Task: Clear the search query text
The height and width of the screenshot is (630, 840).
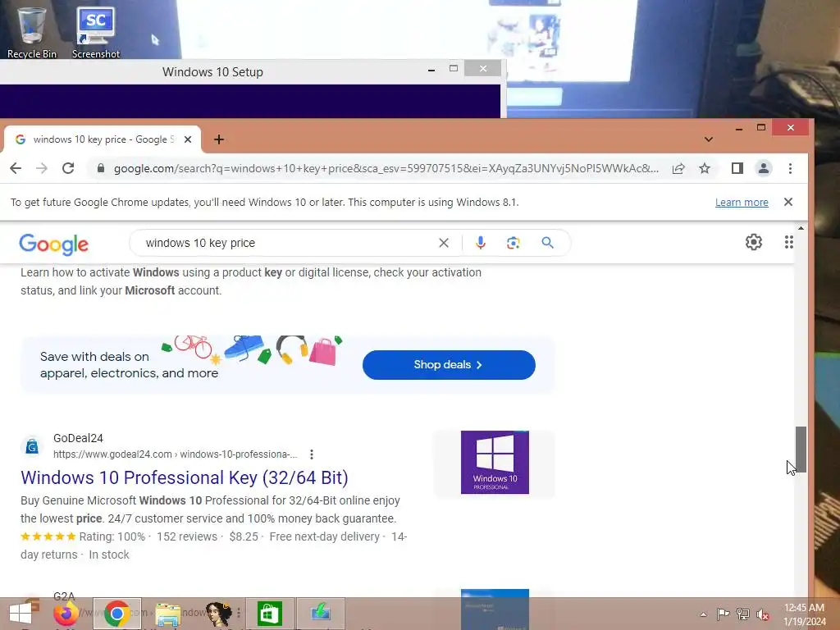Action: (444, 243)
